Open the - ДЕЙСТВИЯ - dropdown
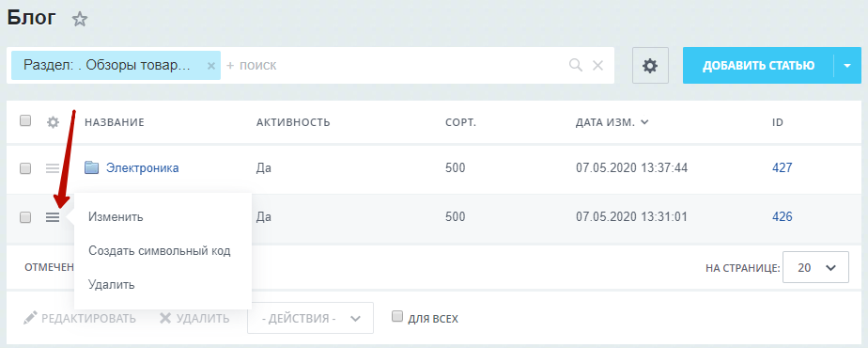 [x=311, y=318]
